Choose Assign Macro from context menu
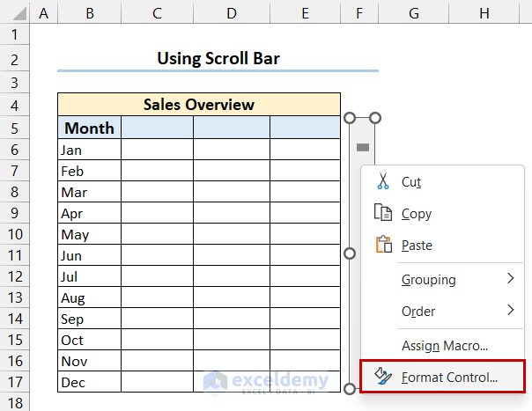Viewport: 532px width, 411px height. [444, 346]
